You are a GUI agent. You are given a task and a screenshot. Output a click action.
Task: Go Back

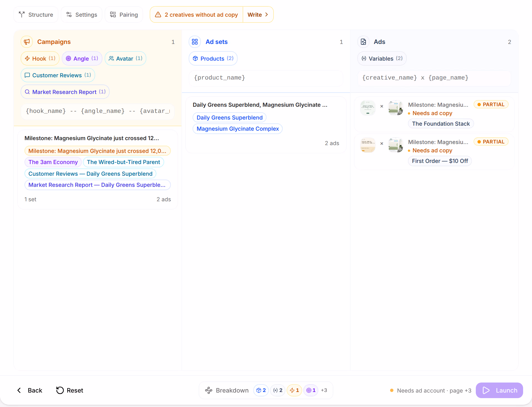point(29,390)
